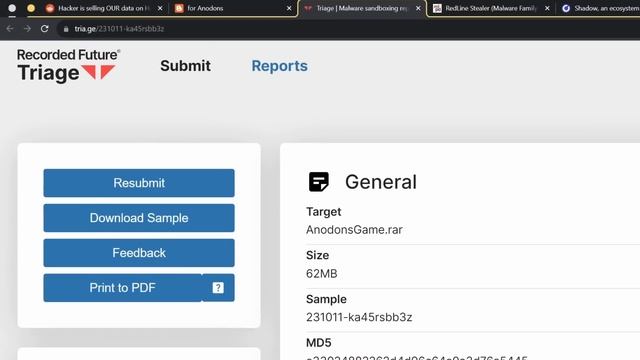The height and width of the screenshot is (360, 640).
Task: Click the white circle icon in the tab bar
Action: tap(12, 8)
